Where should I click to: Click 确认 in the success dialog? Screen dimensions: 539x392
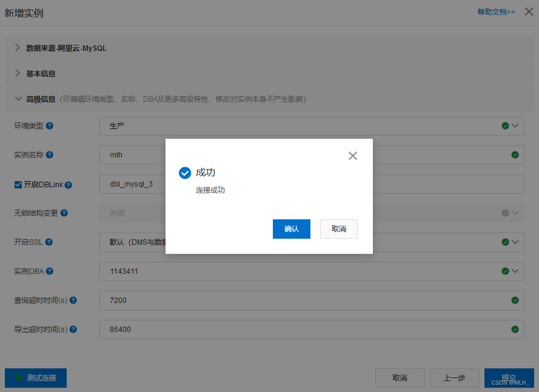[x=292, y=229]
